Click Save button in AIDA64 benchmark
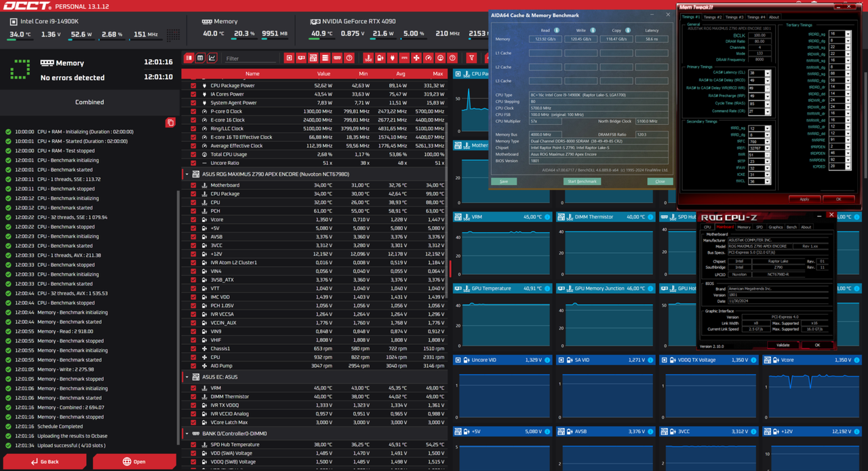 click(503, 181)
